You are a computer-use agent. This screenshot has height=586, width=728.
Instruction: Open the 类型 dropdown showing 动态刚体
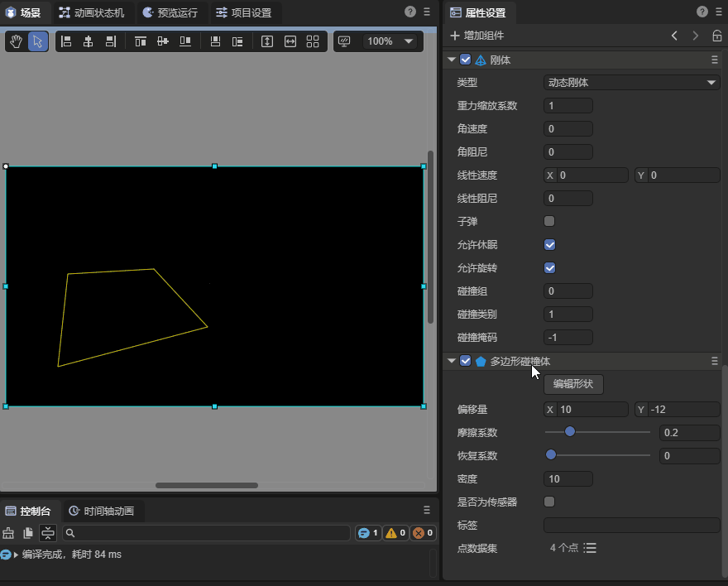pyautogui.click(x=631, y=83)
